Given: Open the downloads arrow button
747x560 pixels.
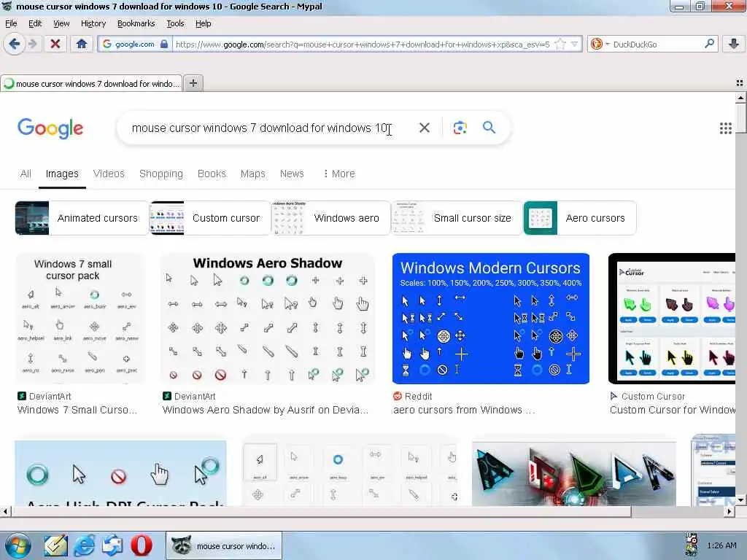Looking at the screenshot, I should 734,44.
